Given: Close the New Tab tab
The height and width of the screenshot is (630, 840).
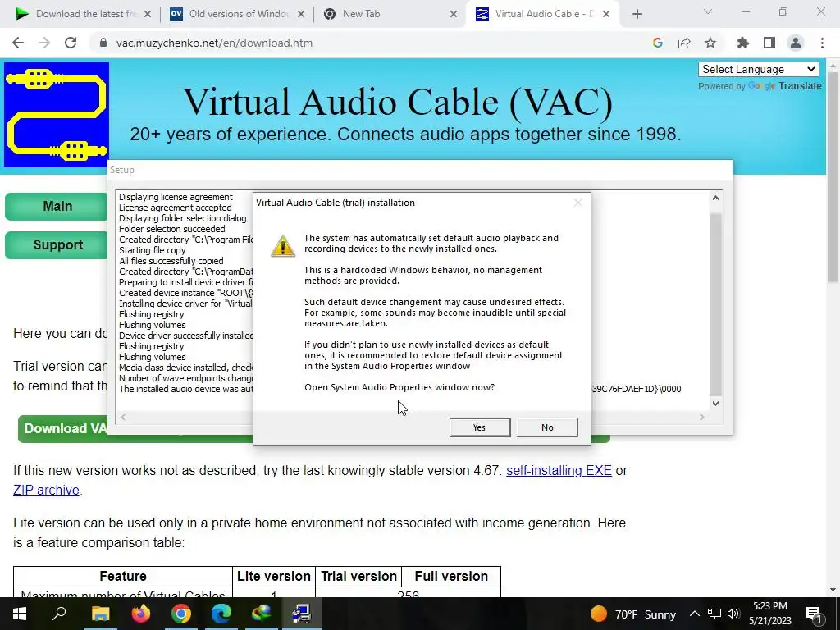Looking at the screenshot, I should (453, 14).
